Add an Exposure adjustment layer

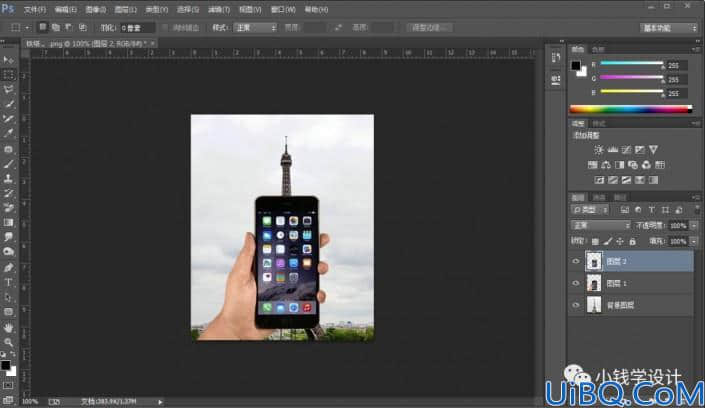(640, 150)
